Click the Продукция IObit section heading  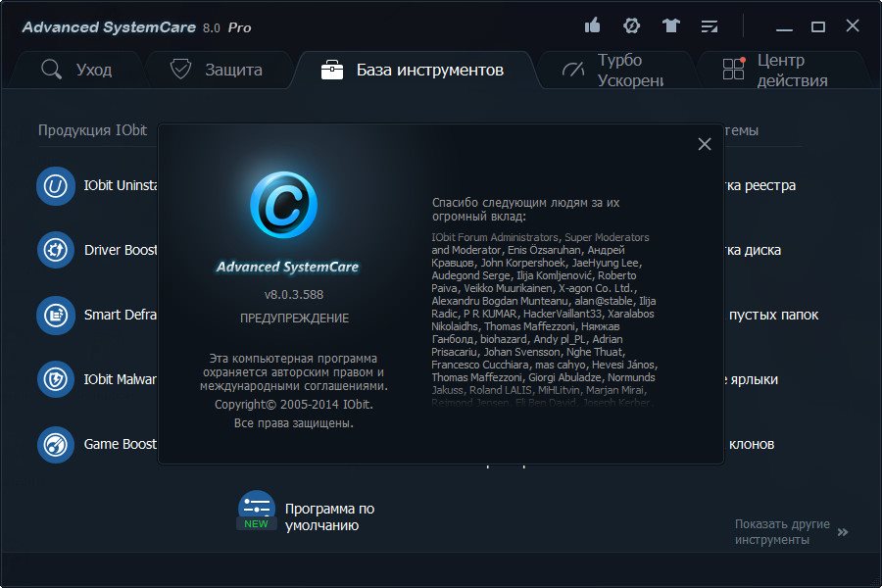pos(92,130)
